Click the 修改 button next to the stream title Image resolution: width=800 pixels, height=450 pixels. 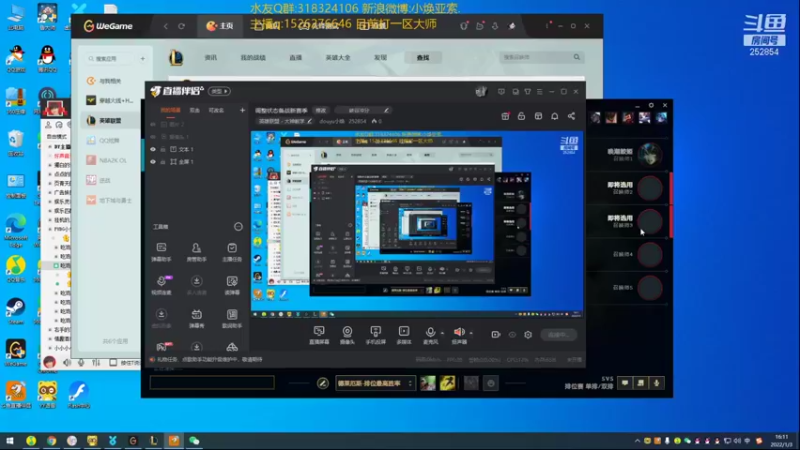pyautogui.click(x=320, y=110)
